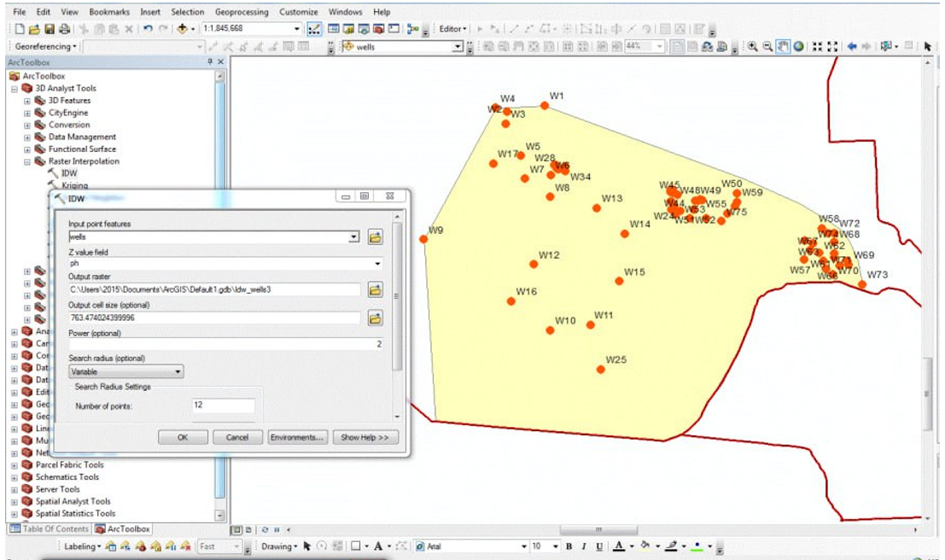Click OK in the IDW dialog
The height and width of the screenshot is (560, 945).
tap(183, 438)
